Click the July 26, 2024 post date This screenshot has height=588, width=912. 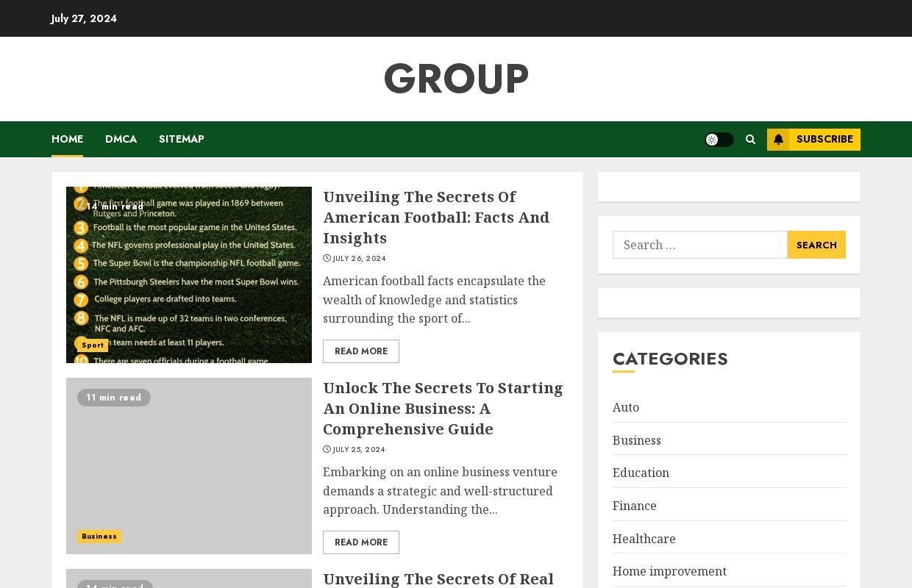coord(359,259)
